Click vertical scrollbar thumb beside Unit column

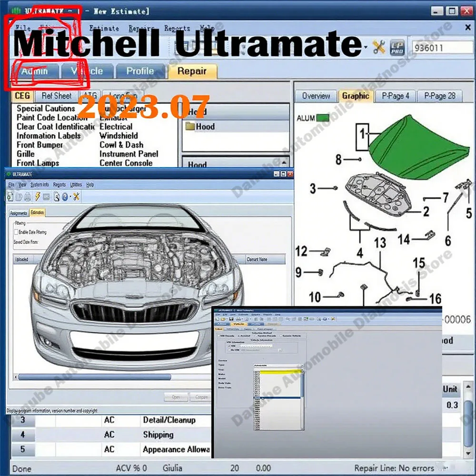tap(468, 424)
